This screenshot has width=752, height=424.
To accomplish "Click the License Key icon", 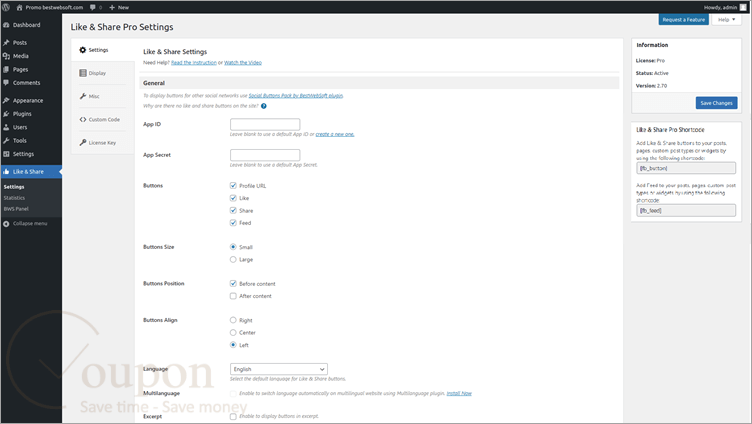I will [x=82, y=142].
